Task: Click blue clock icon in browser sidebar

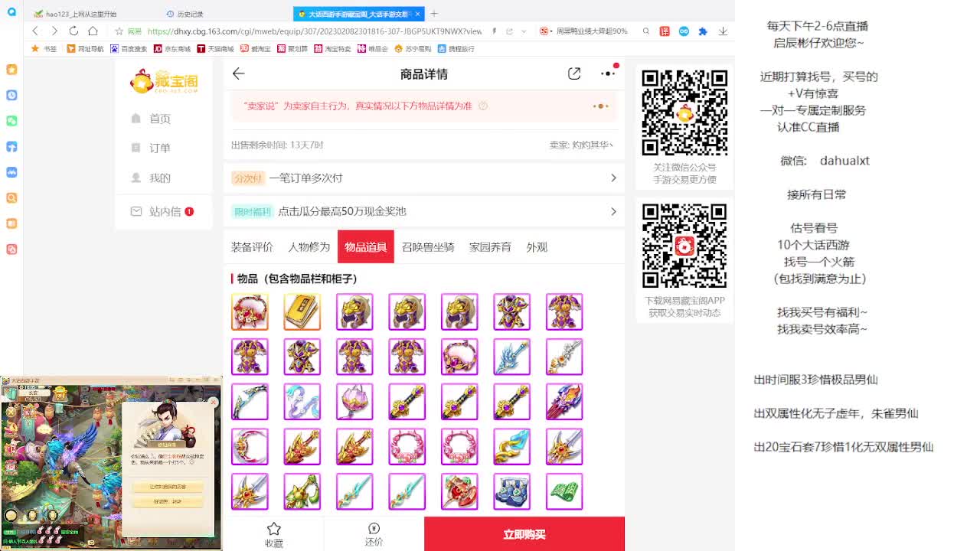Action: pos(11,95)
